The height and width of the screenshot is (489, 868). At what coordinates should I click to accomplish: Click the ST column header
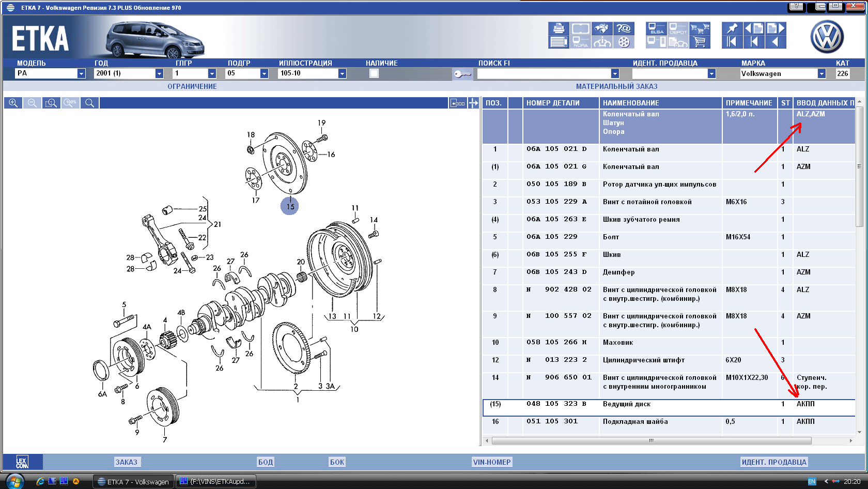pos(785,103)
